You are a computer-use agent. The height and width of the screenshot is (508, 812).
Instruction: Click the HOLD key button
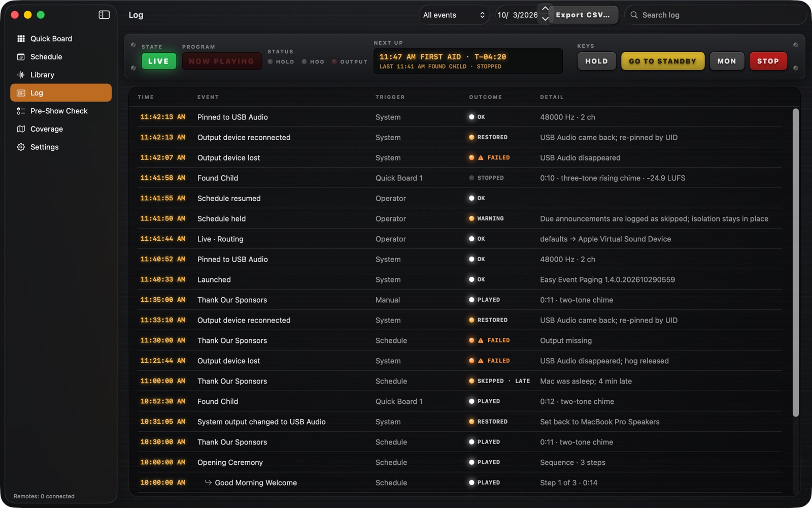tap(596, 61)
